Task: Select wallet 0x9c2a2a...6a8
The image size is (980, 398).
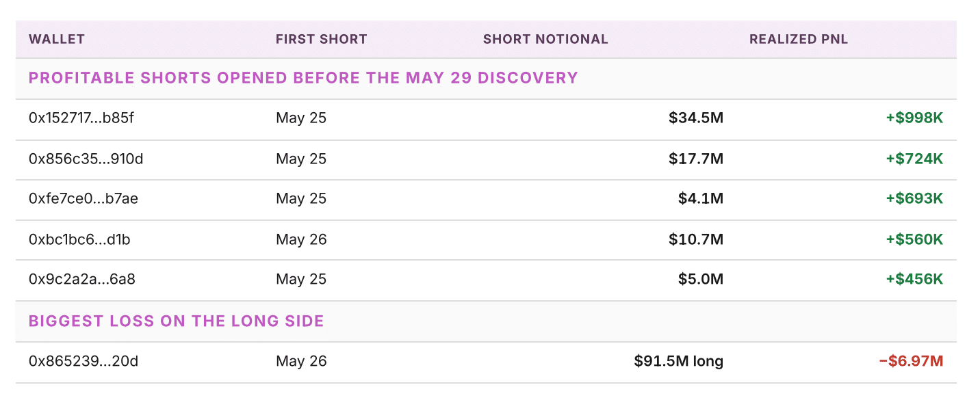Action: point(81,279)
